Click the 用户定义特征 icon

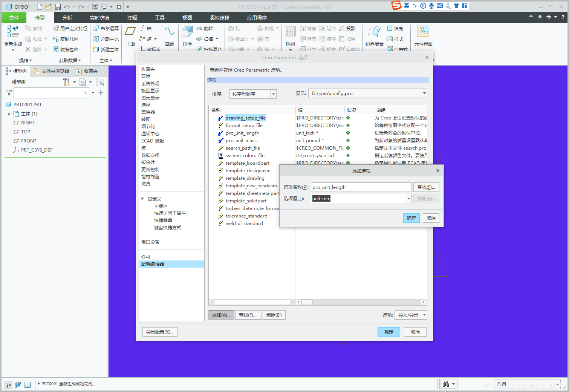(x=56, y=28)
